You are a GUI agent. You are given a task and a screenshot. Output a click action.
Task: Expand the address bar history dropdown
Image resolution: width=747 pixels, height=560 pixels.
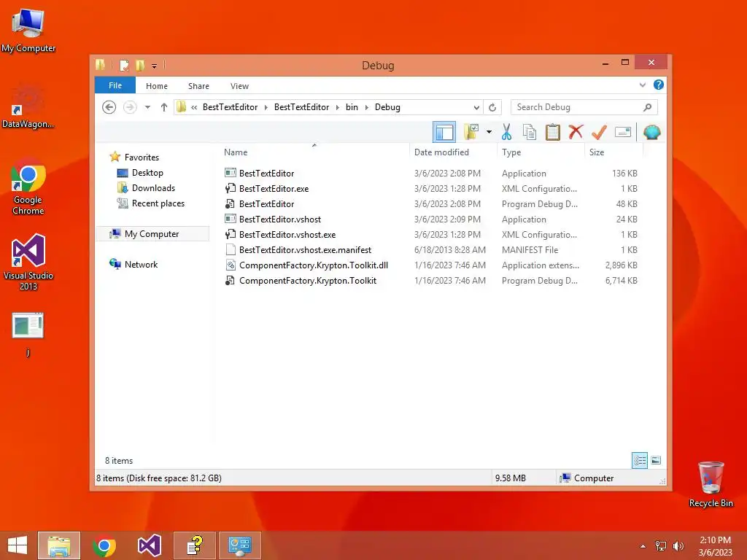(x=476, y=107)
